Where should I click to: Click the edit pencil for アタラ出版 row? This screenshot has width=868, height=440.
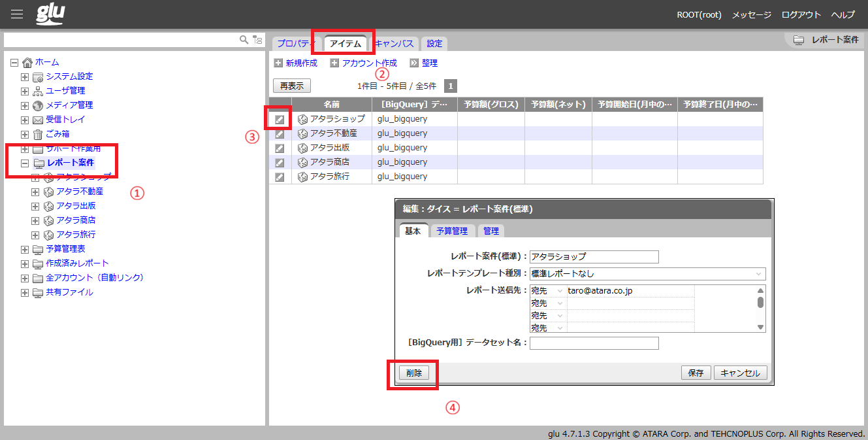click(x=280, y=148)
